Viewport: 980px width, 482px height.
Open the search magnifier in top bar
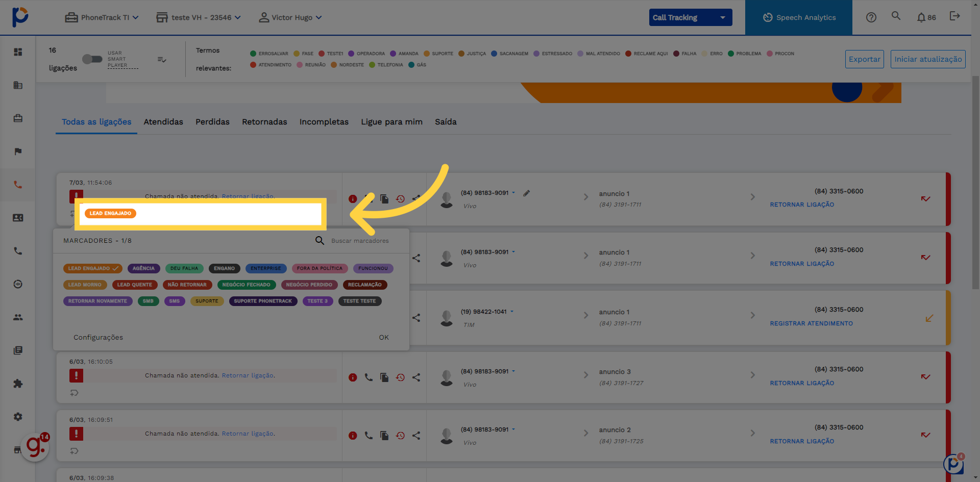click(x=896, y=16)
